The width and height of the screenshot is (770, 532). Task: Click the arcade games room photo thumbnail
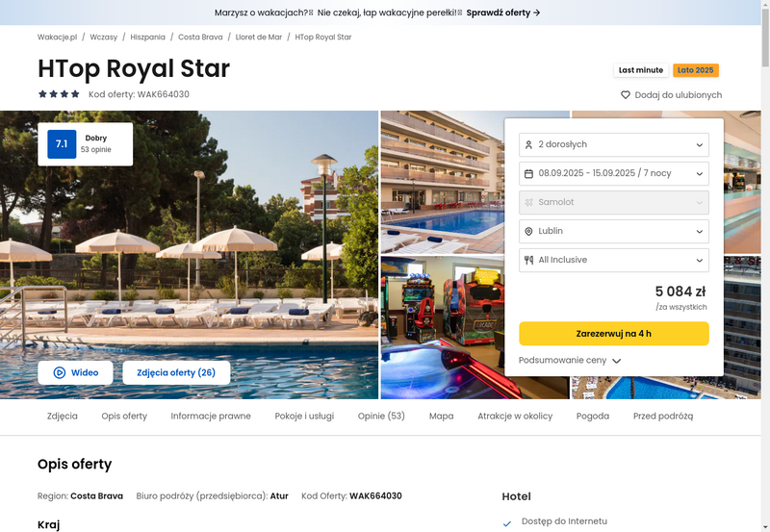442,327
